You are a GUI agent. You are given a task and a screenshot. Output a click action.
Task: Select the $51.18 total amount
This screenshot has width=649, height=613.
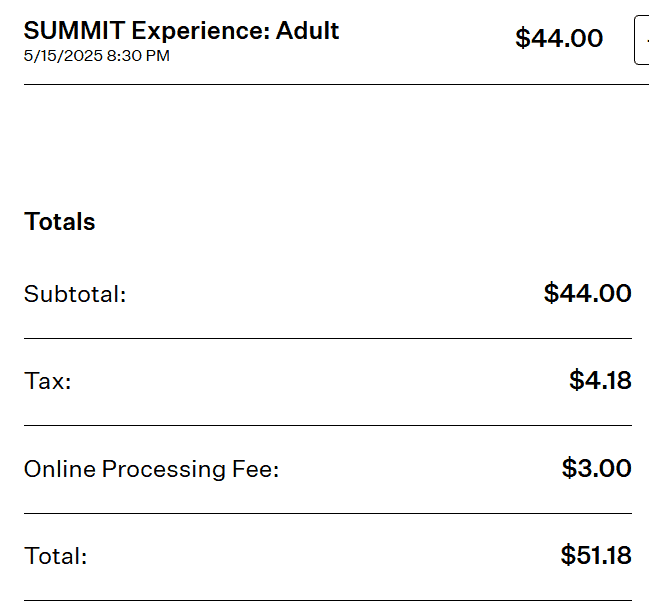coord(596,556)
